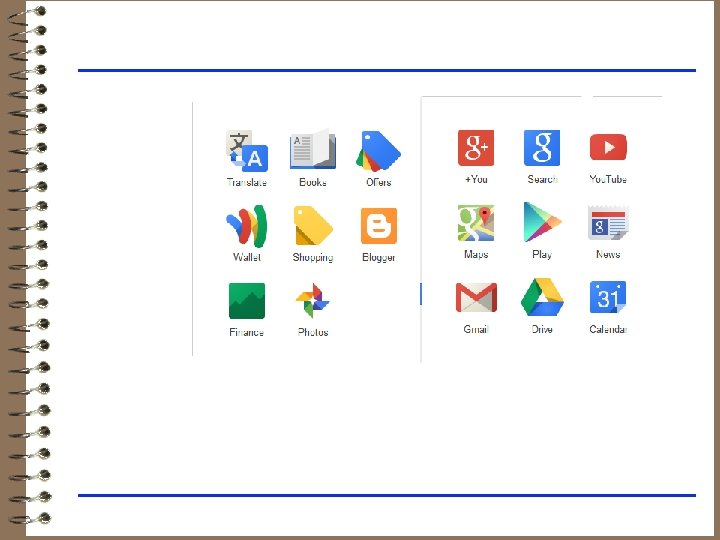Click the Play text label
Screen dimensions: 720x540
click(x=542, y=254)
